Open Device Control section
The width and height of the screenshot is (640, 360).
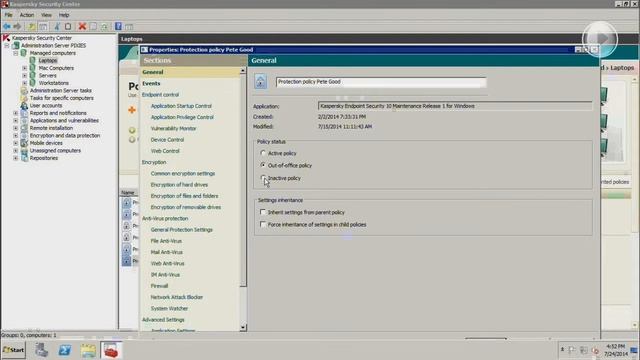point(167,140)
